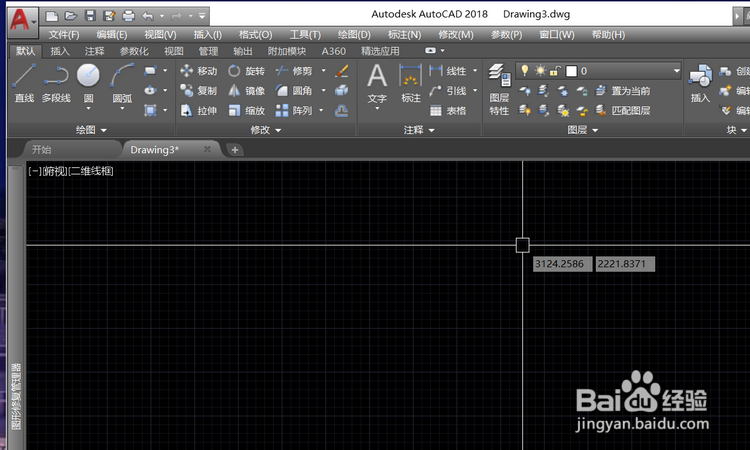Expand the 注释 (Annotation) panel
Screen dimensions: 750x450
coord(419,130)
